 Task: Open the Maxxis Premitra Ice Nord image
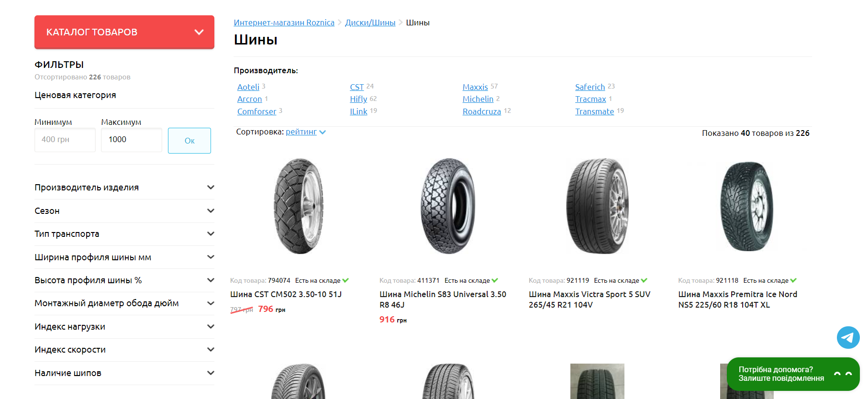(x=747, y=206)
